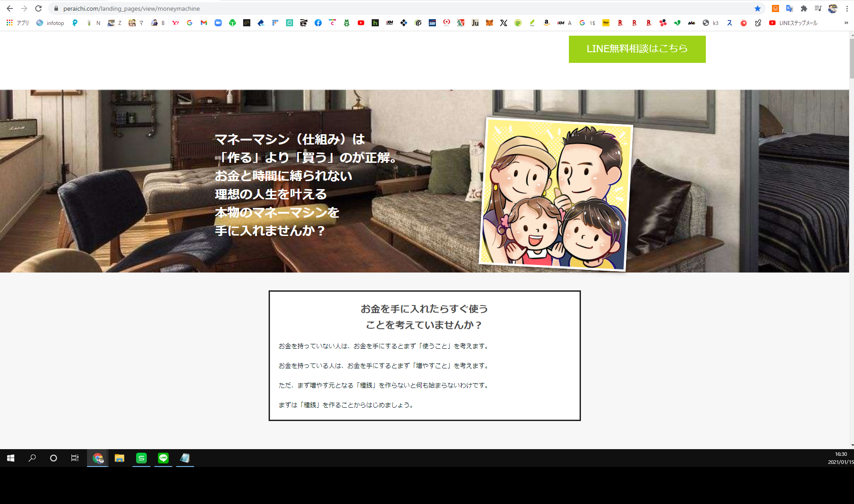Open the LINE app in the taskbar
854x504 pixels.
coord(163,458)
